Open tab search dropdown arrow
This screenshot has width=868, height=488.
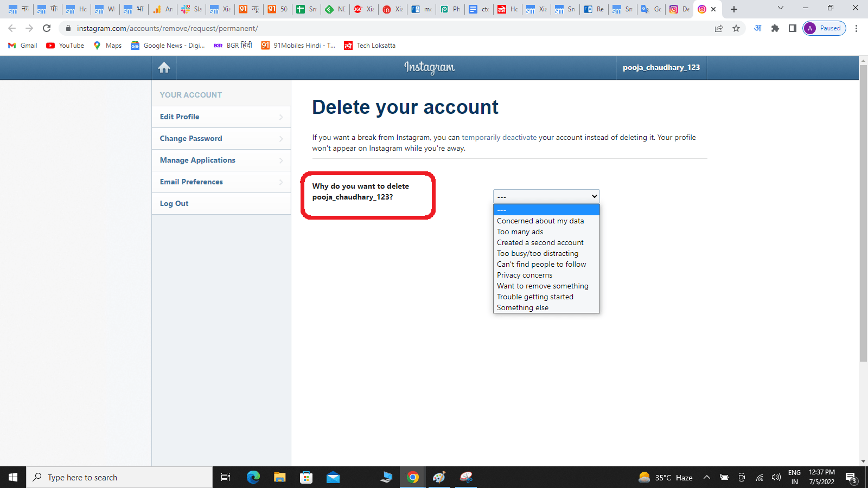[781, 8]
